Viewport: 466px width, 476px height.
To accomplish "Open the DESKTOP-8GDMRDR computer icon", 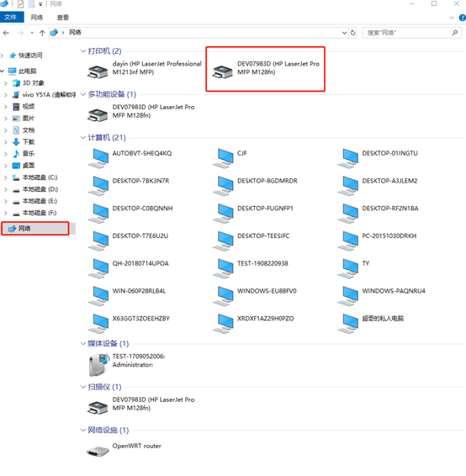I will pos(223,186).
